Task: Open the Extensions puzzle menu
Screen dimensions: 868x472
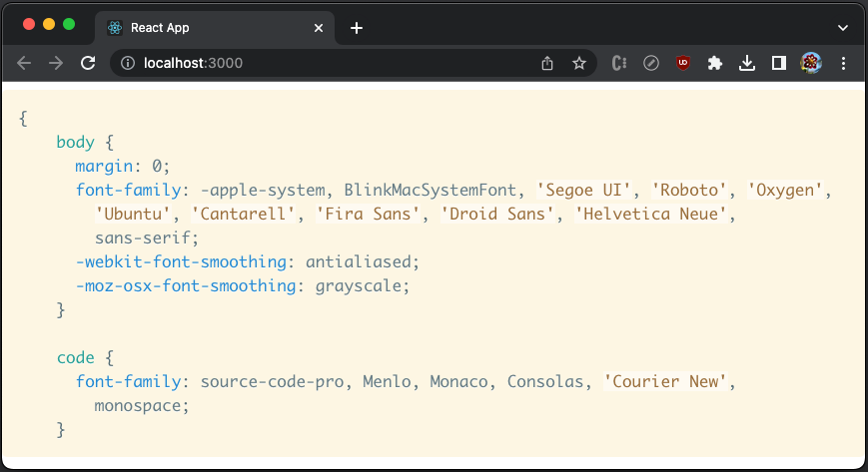Action: coord(715,63)
